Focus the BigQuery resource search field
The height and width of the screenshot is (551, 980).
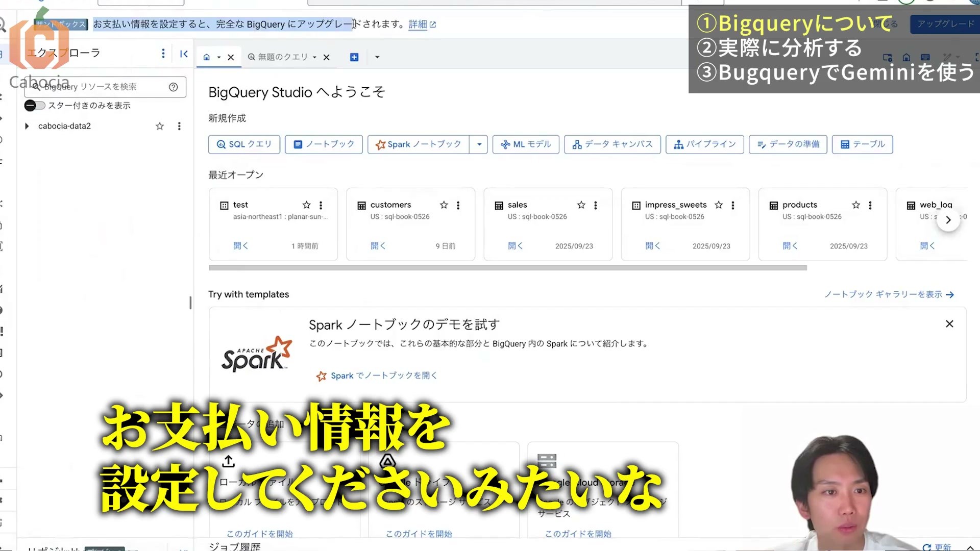[105, 87]
